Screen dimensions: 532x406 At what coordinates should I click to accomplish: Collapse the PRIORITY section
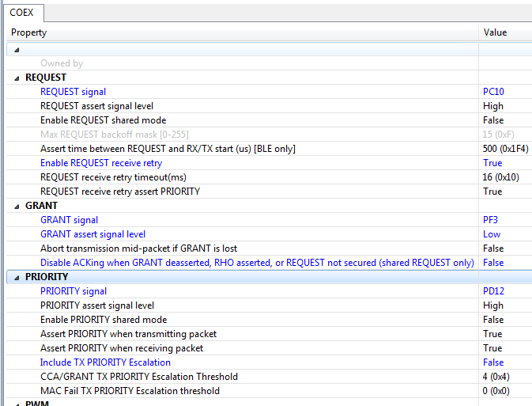pyautogui.click(x=17, y=277)
